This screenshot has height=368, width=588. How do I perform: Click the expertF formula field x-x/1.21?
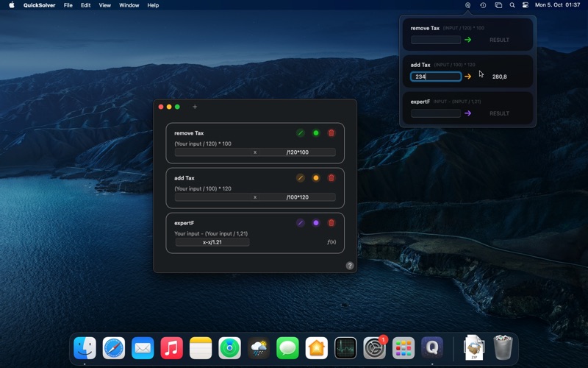(212, 242)
